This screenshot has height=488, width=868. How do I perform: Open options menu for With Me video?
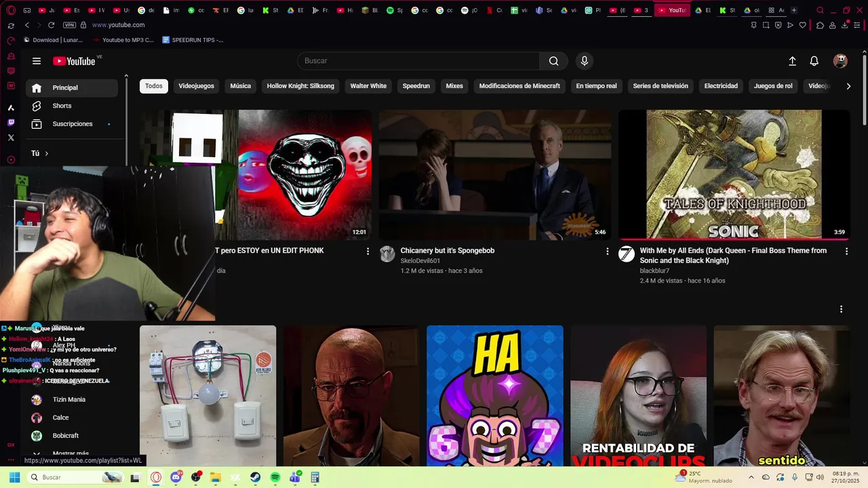[x=846, y=251]
